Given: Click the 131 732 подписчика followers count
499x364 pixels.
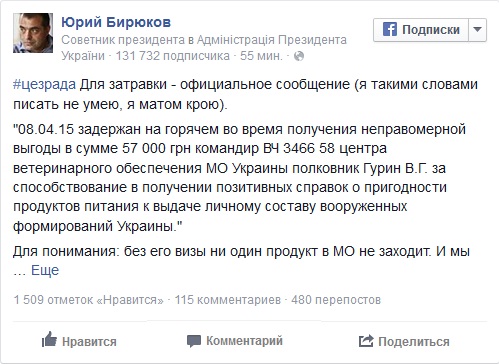Looking at the screenshot, I should click(173, 56).
